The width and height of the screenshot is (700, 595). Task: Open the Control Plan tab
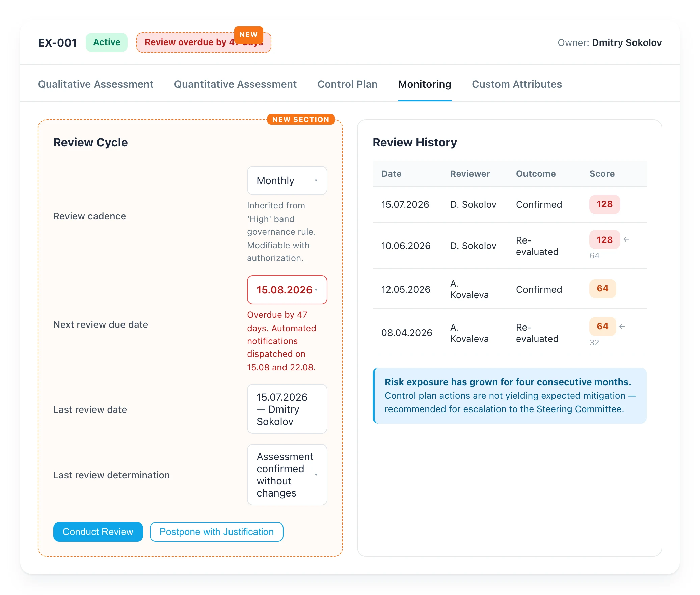(x=347, y=84)
